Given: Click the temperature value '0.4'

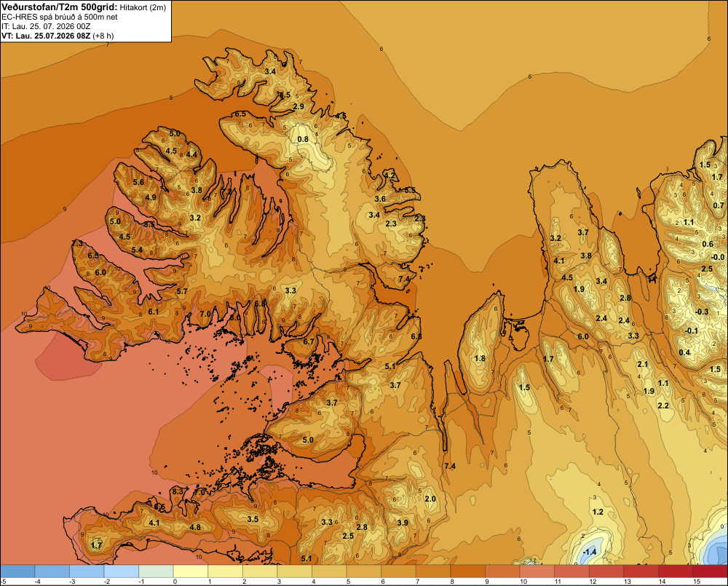Looking at the screenshot, I should click(x=684, y=352).
